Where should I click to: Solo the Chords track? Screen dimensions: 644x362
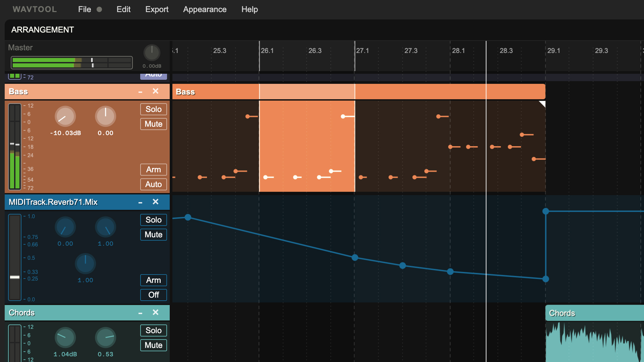coord(154,330)
